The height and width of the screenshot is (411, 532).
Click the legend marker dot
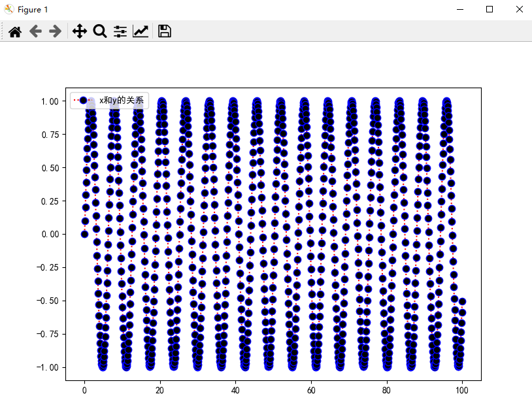[x=83, y=101]
